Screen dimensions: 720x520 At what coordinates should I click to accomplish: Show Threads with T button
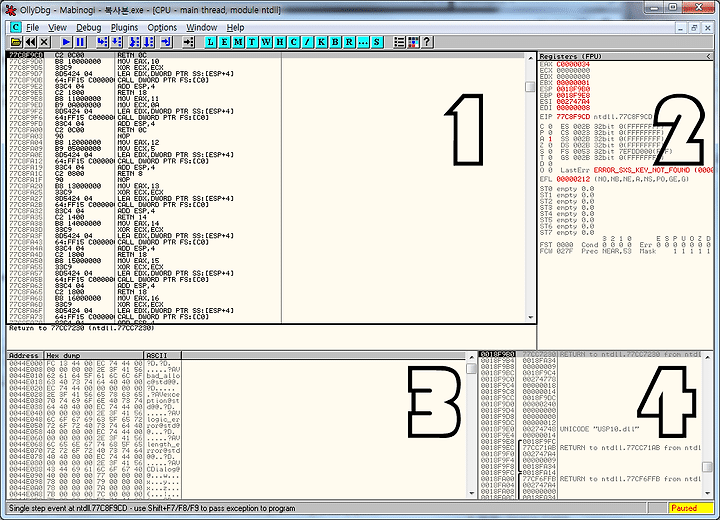(252, 42)
